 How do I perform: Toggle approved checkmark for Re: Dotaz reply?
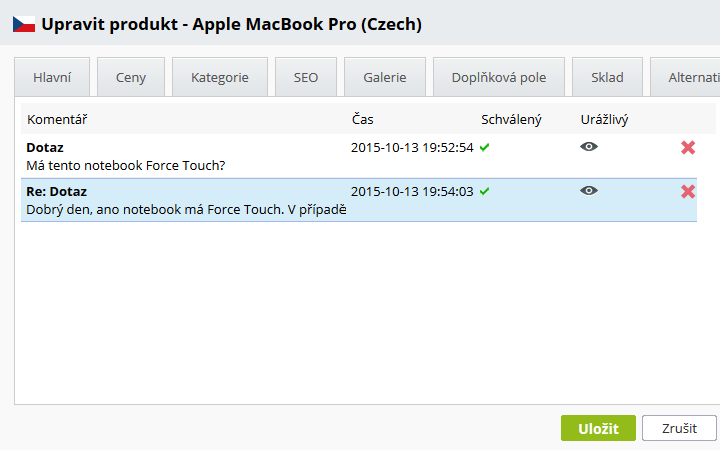(x=484, y=191)
